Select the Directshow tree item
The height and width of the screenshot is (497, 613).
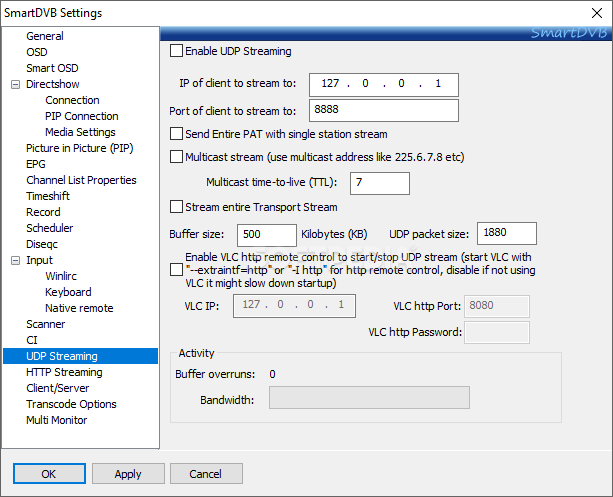(52, 84)
